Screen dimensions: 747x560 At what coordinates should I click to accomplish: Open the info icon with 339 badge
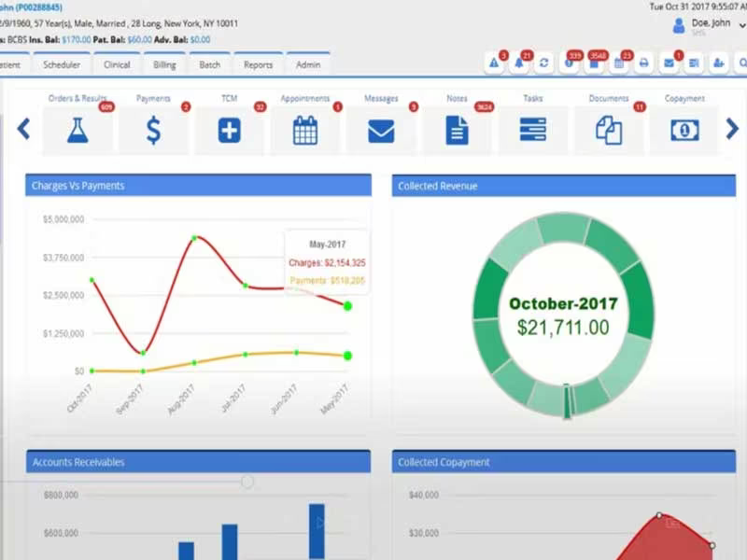569,63
